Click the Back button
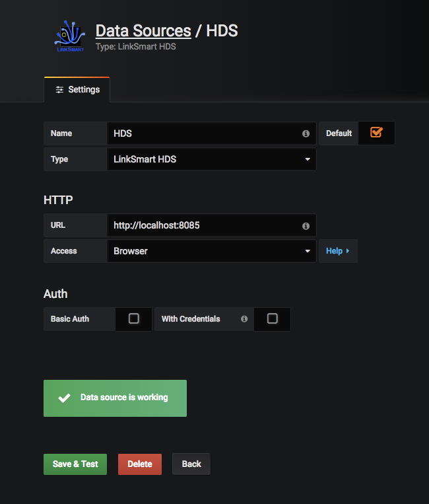This screenshot has height=504, width=429. click(191, 464)
